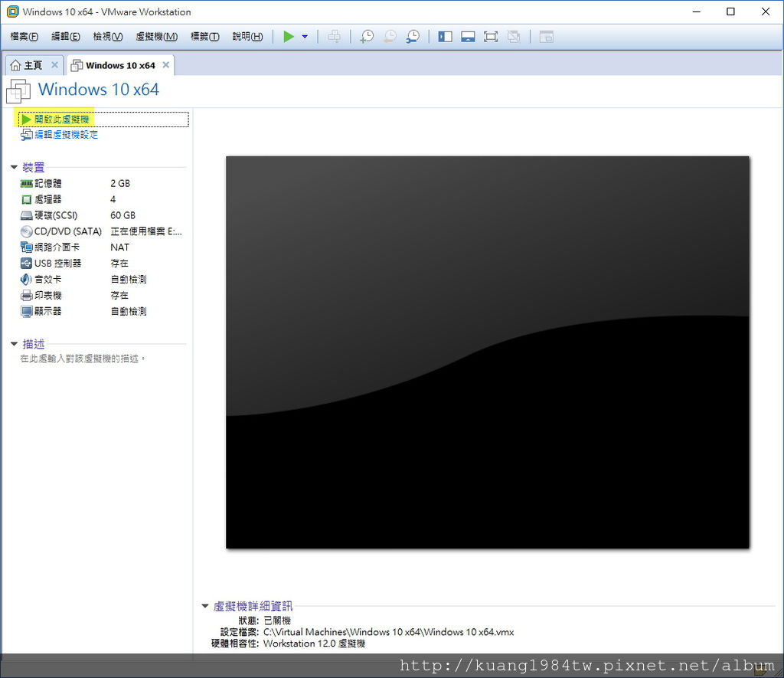Click the VMware Workstation title bar icon
784x678 pixels.
(x=12, y=11)
